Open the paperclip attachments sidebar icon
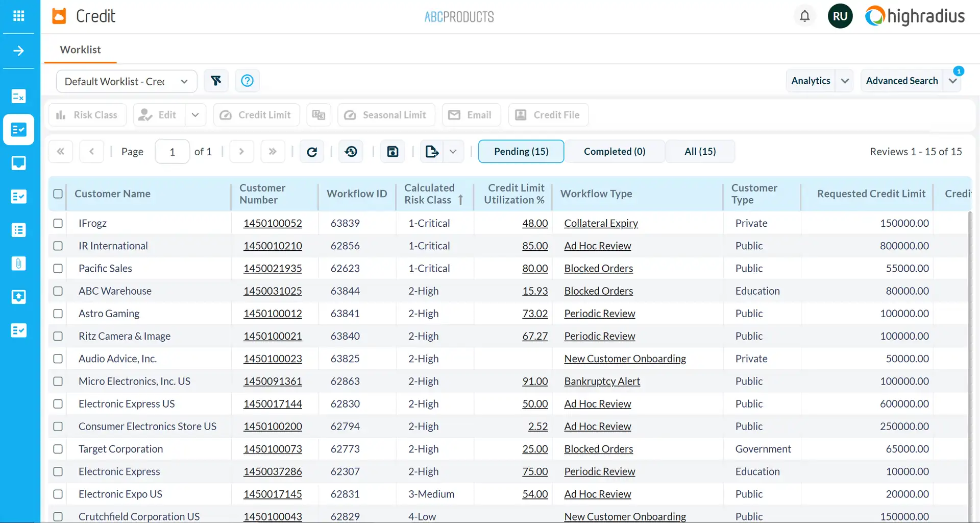Viewport: 980px width, 523px height. tap(19, 264)
